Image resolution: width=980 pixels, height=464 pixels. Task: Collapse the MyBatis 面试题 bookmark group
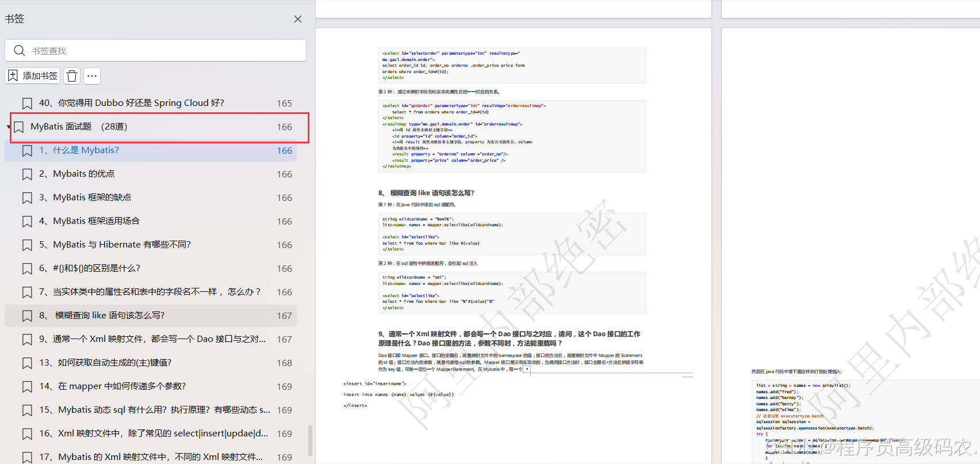[9, 127]
